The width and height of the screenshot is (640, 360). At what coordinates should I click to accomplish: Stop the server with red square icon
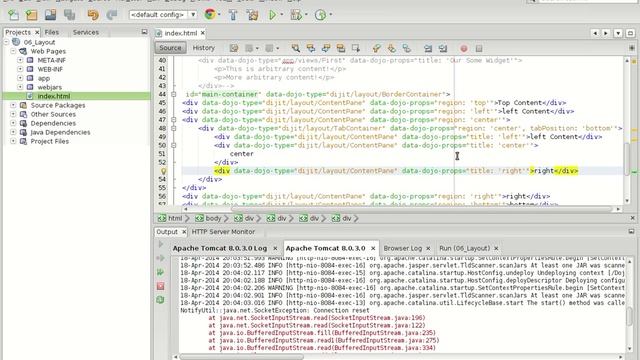[x=160, y=286]
